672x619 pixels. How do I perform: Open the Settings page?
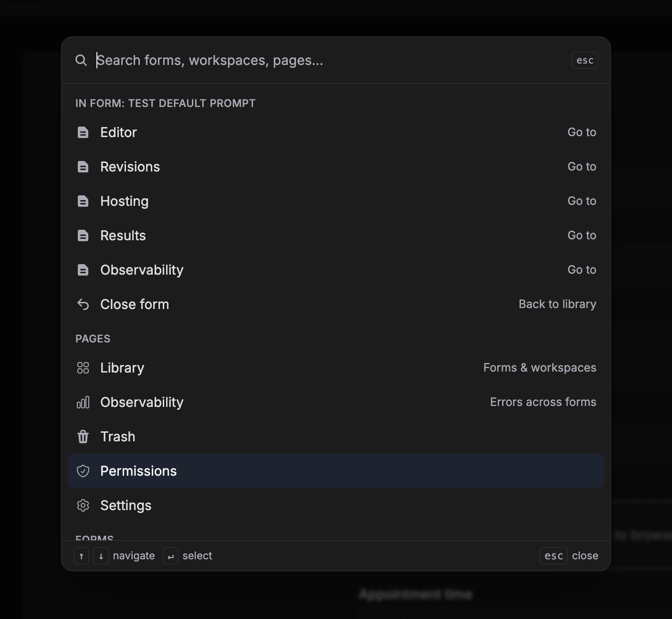(x=336, y=505)
